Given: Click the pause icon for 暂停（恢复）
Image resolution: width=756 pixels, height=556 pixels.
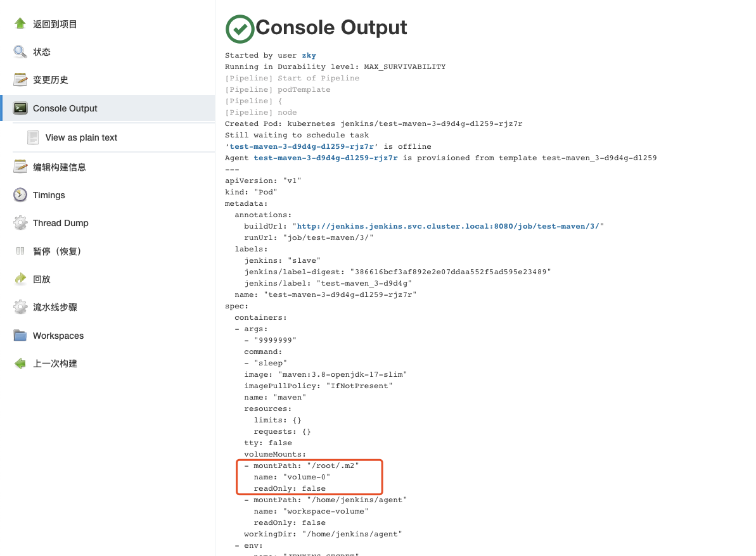Looking at the screenshot, I should point(20,251).
